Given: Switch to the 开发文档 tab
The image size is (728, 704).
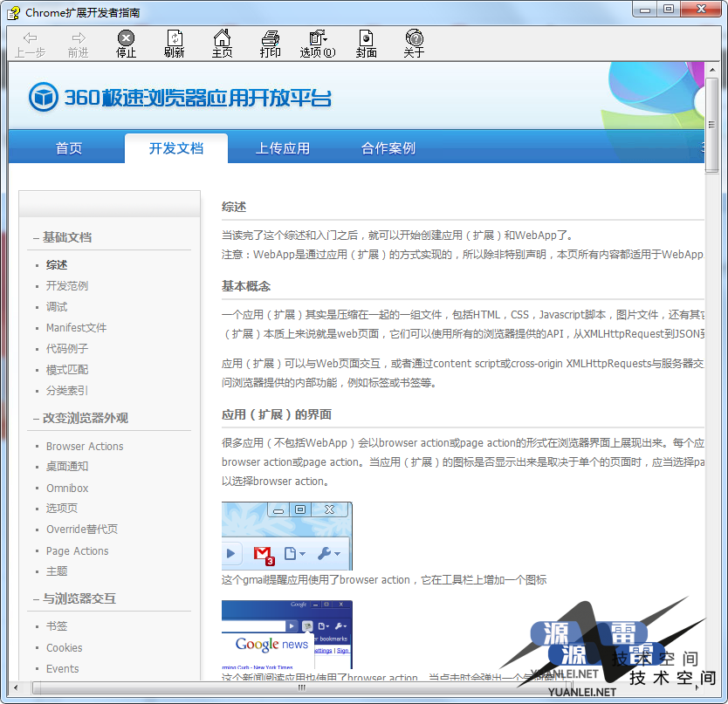Looking at the screenshot, I should coord(176,148).
